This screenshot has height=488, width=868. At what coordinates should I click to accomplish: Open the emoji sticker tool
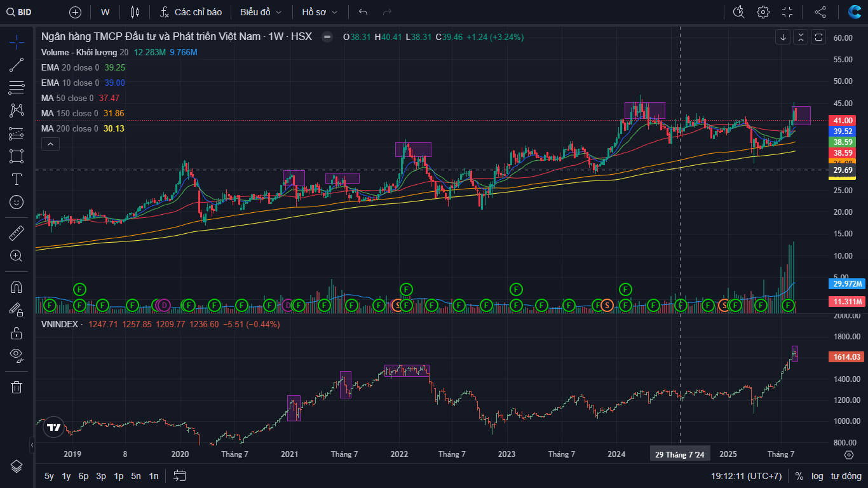17,202
